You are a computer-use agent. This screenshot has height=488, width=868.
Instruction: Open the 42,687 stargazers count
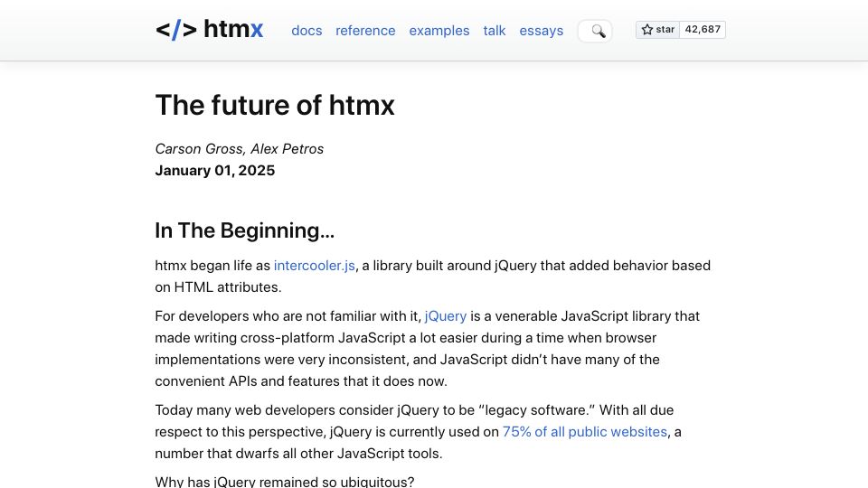(x=703, y=30)
